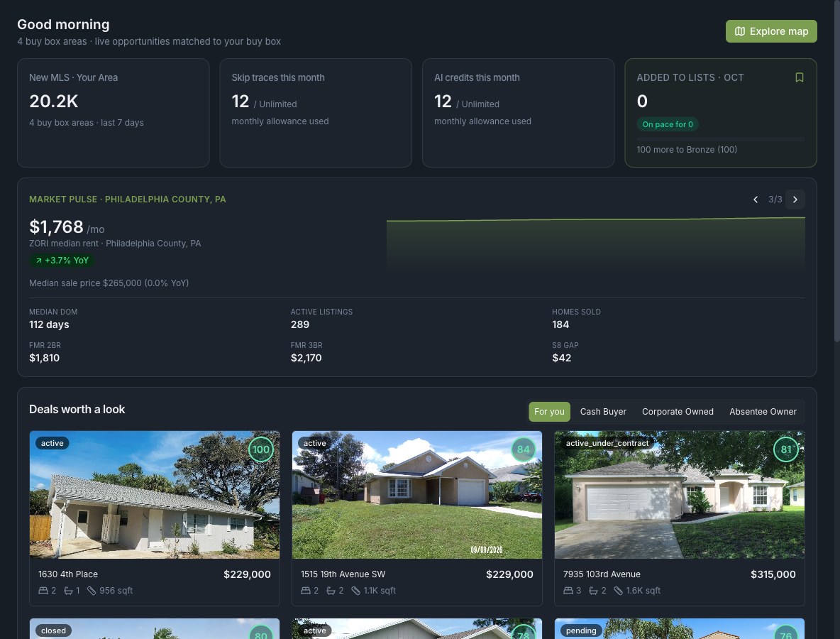Go to previous market pulse slide
Screen dimensions: 840x639
point(756,200)
